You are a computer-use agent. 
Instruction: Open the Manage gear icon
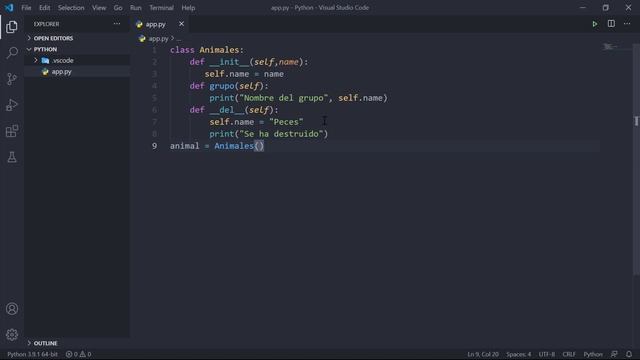pyautogui.click(x=12, y=335)
